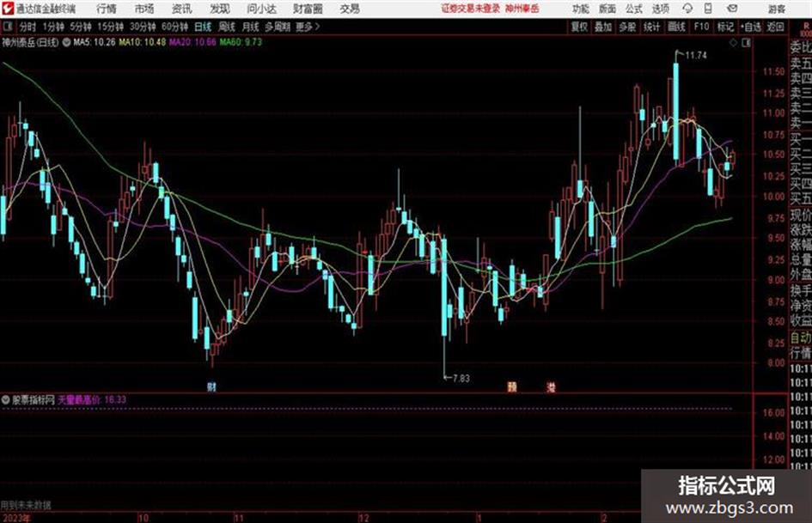Open the customer service headset icon
The height and width of the screenshot is (523, 812).
(687, 9)
